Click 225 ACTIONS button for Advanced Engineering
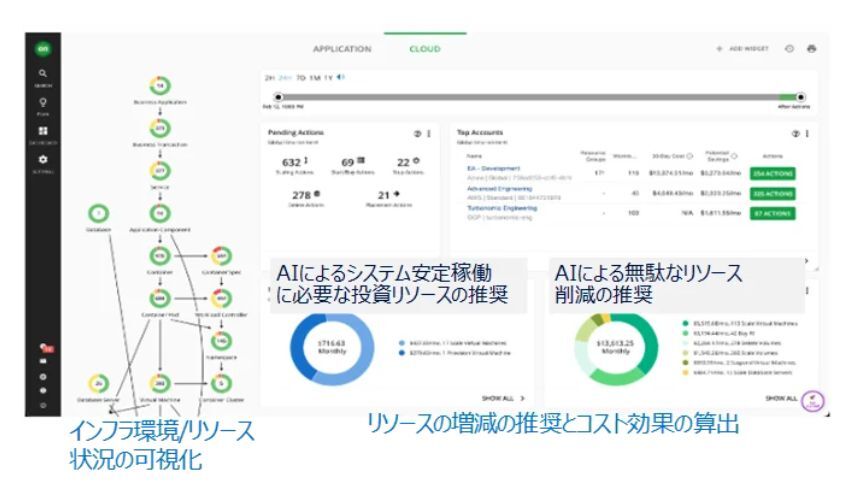 tap(772, 193)
